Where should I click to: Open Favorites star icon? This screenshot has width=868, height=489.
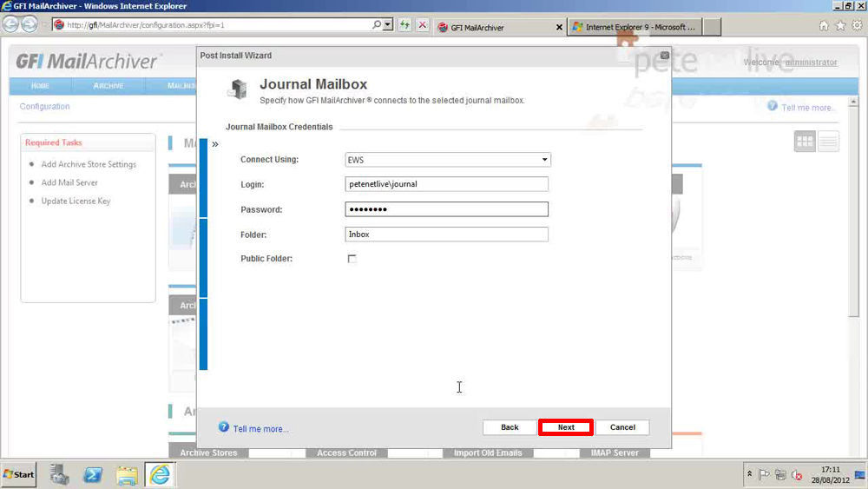point(840,25)
